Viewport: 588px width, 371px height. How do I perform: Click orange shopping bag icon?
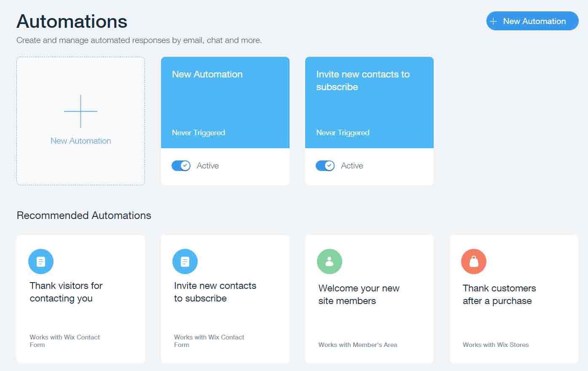pos(474,262)
